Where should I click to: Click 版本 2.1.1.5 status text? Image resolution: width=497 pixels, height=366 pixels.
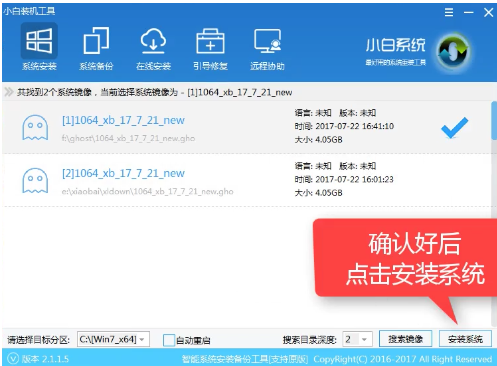45,359
